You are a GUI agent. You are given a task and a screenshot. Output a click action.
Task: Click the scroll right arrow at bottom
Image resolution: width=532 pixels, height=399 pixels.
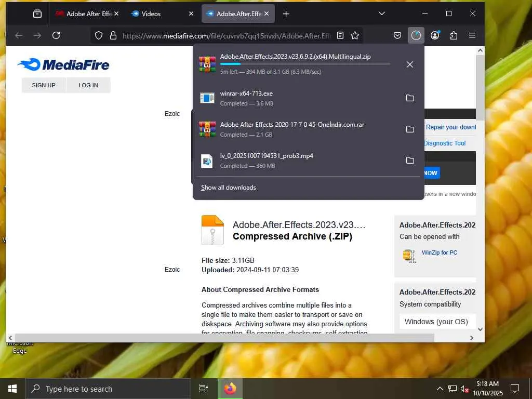(x=472, y=338)
